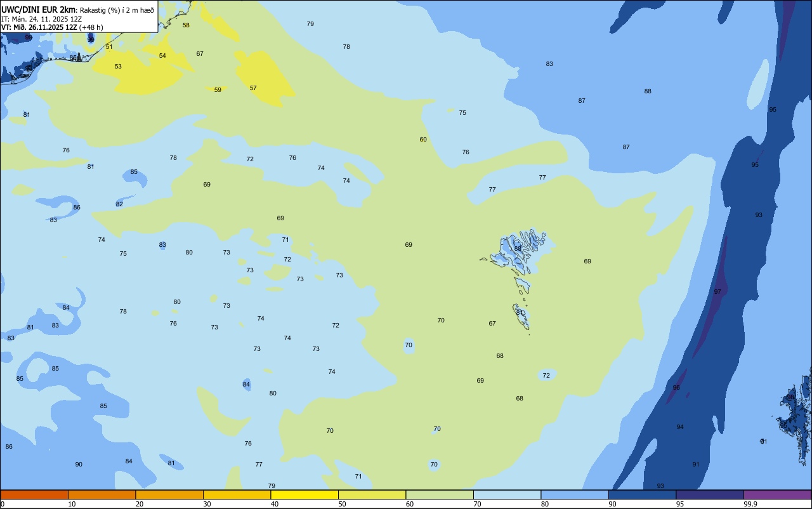The height and width of the screenshot is (509, 812).
Task: Click the 'Rakastig (%) í 2 m hæð' label
Action: pos(116,10)
